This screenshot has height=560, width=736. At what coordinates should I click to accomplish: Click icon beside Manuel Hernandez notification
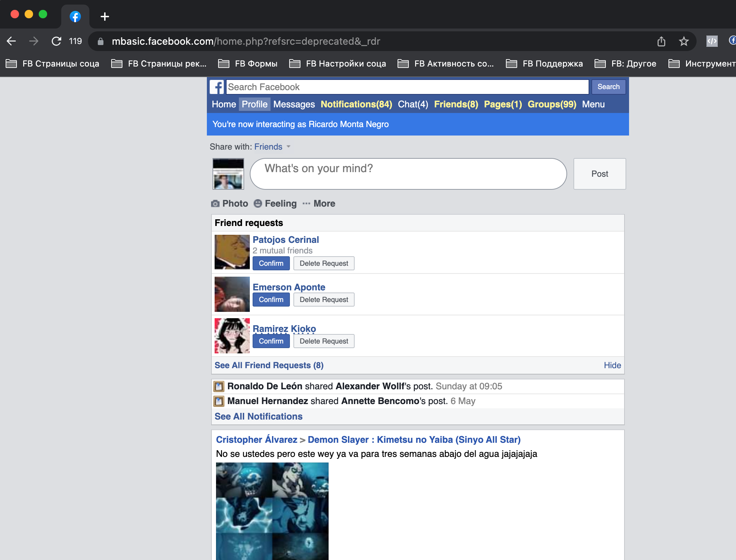point(219,401)
